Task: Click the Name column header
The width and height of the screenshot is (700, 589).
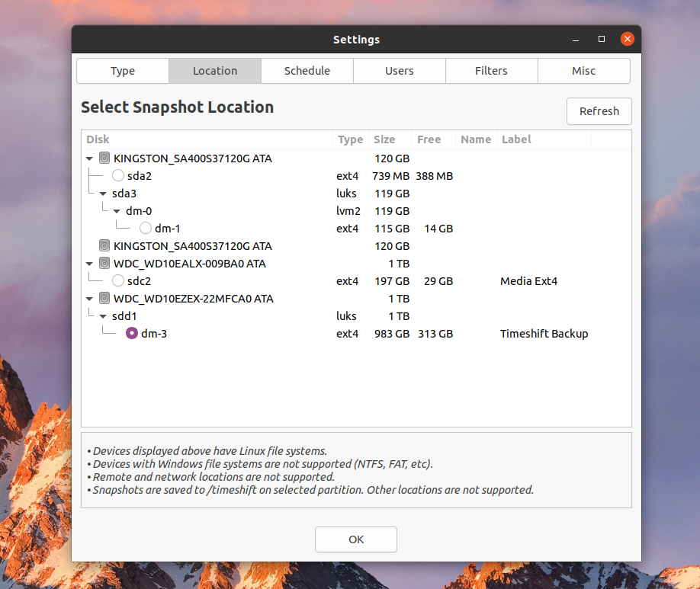Action: [476, 139]
